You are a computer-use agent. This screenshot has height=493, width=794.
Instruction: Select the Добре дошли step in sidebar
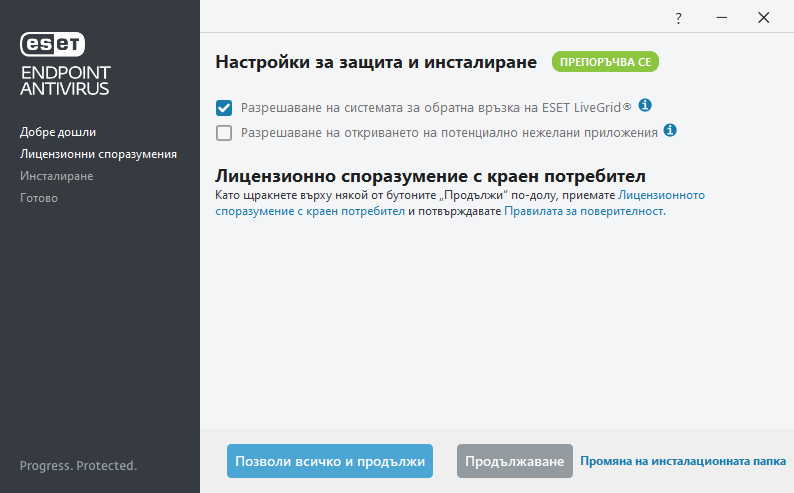(x=58, y=132)
